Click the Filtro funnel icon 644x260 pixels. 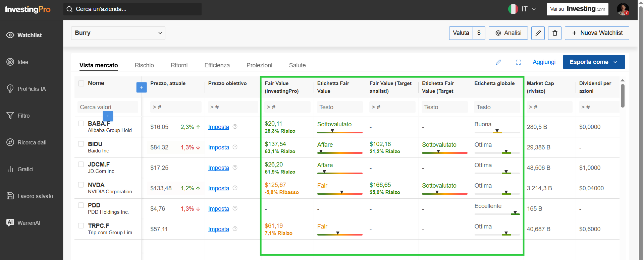coord(10,116)
